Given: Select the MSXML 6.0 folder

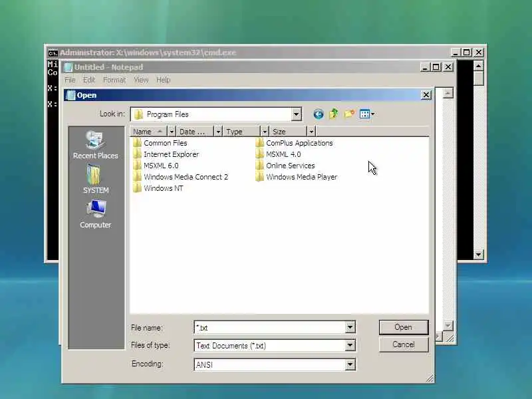Looking at the screenshot, I should [x=156, y=166].
